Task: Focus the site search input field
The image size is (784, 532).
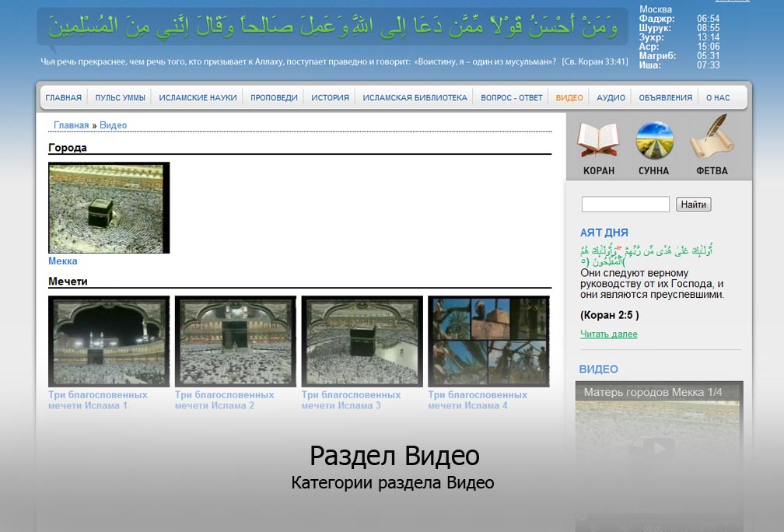Action: pos(625,204)
